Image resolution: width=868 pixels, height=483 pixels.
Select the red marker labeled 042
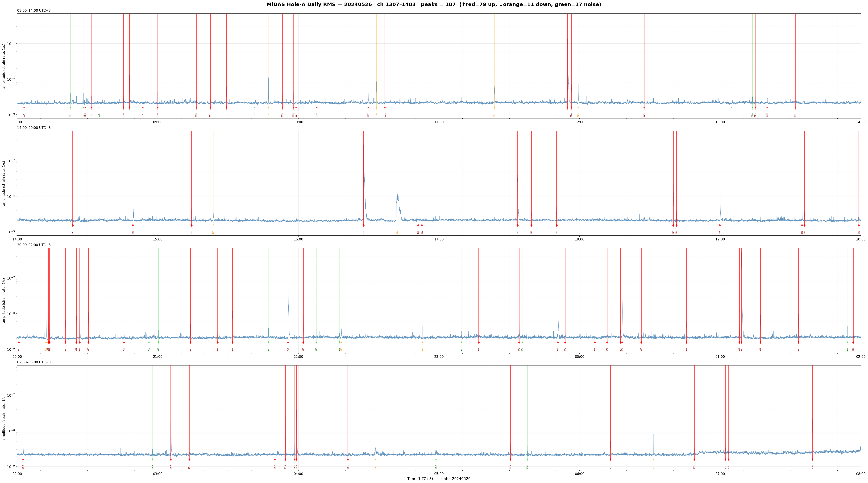point(557,225)
